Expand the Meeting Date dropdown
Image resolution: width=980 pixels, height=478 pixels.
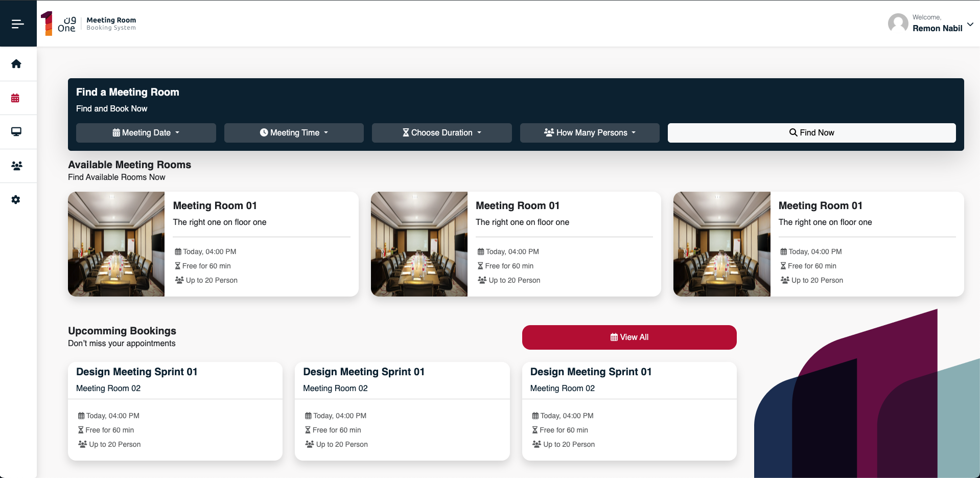coord(146,133)
